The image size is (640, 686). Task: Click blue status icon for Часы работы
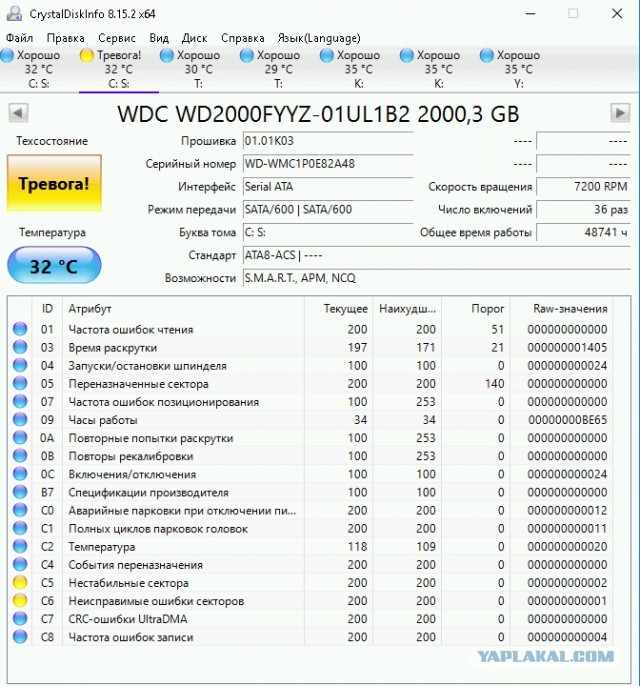pos(20,420)
